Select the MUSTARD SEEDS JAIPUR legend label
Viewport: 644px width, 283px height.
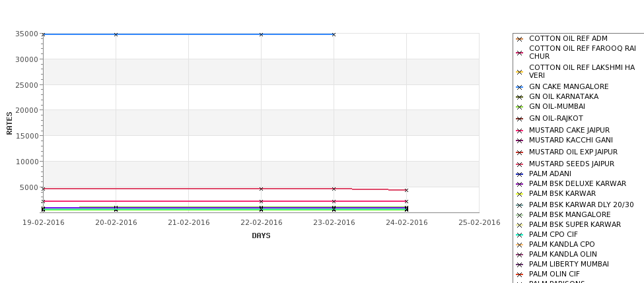(x=571, y=164)
